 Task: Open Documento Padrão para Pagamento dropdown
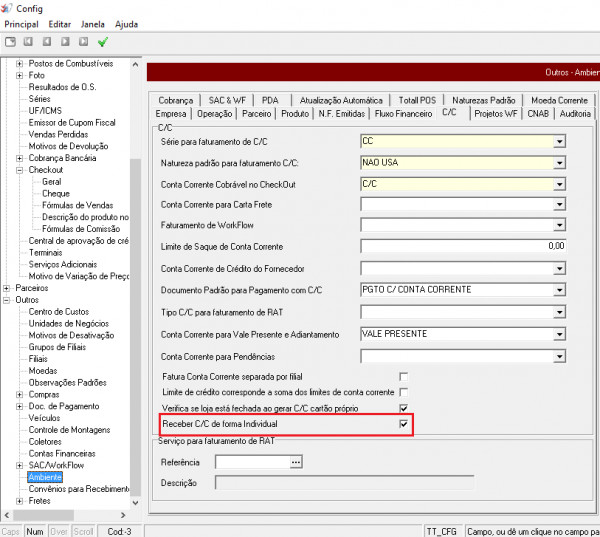pos(560,288)
